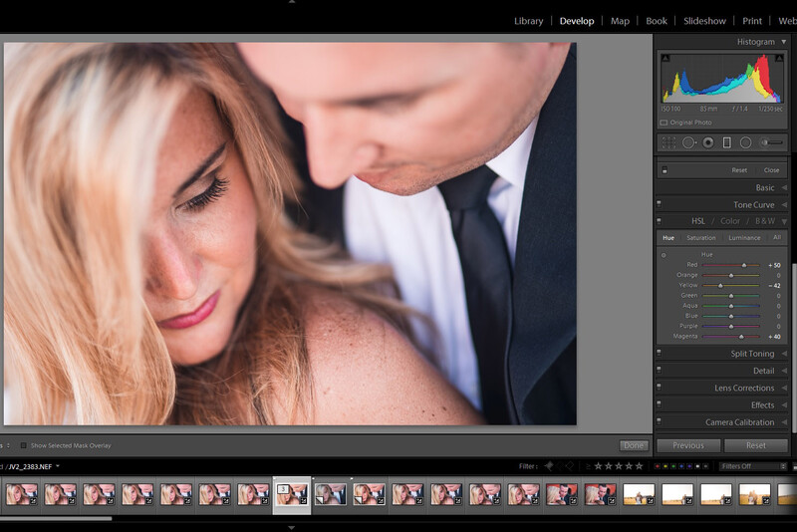Enable the Show Selected Mask Overlay checkbox

point(23,445)
